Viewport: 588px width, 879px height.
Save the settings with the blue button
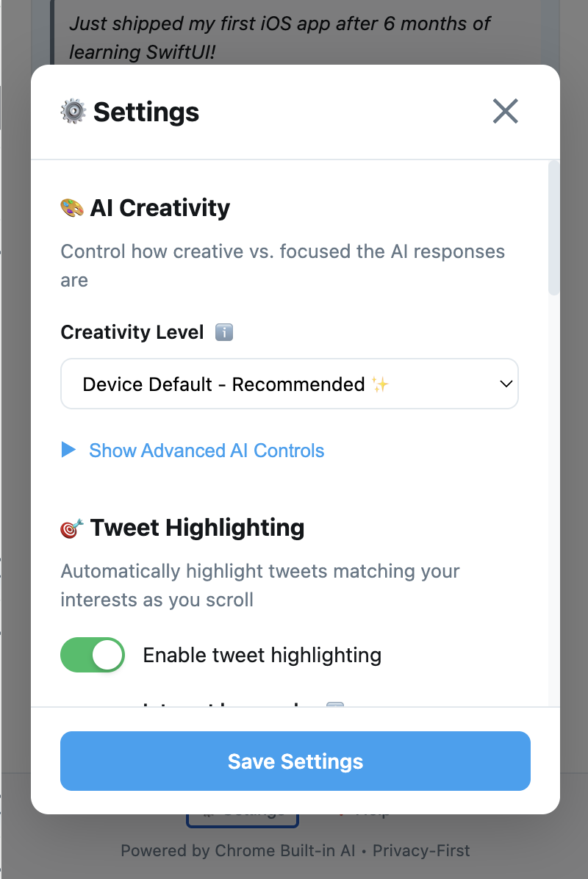coord(295,761)
